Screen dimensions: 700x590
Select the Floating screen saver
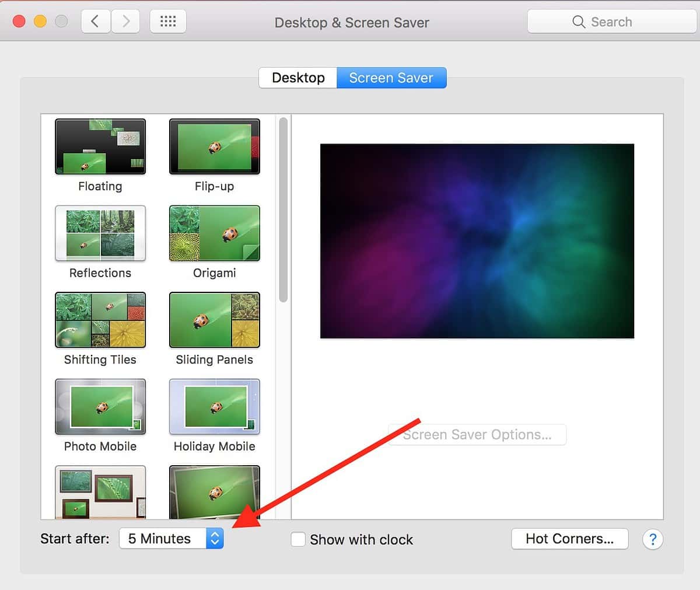coord(100,146)
